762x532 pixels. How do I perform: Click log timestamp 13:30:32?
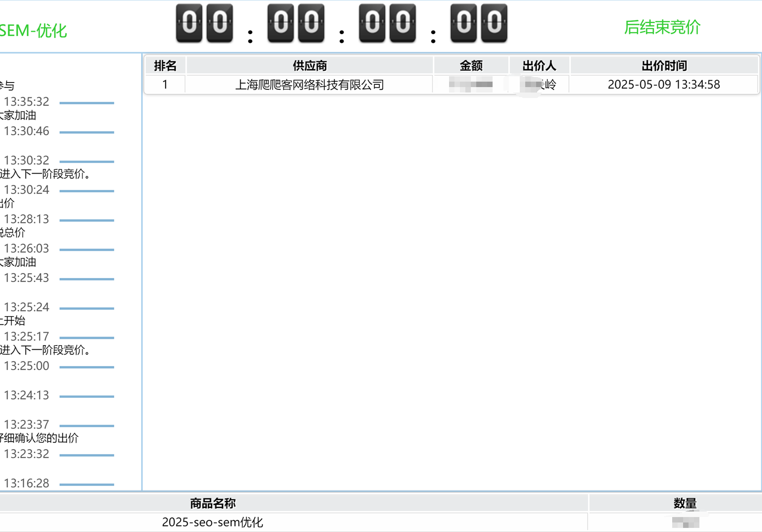click(26, 161)
